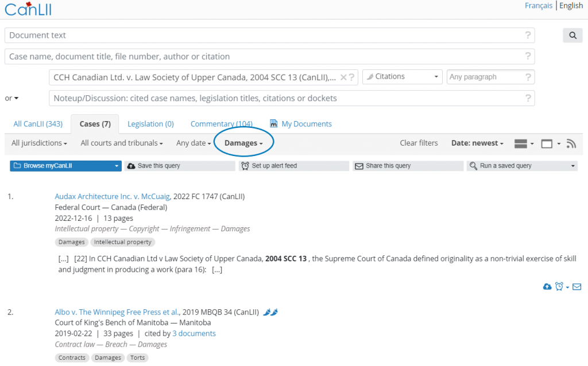Screen dimensions: 588x366
Task: Expand the Damages filter dropdown
Action: 243,143
